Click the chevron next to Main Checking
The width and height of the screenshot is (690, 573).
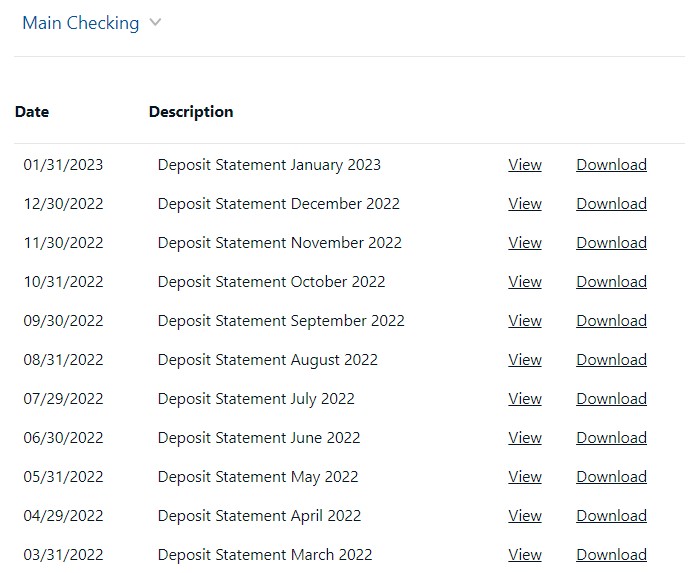pos(155,22)
